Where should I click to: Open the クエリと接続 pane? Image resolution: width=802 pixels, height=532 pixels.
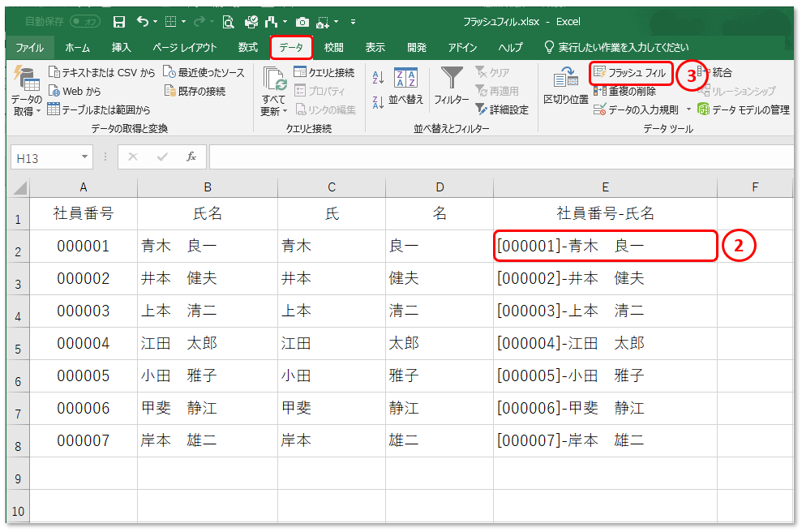324,72
